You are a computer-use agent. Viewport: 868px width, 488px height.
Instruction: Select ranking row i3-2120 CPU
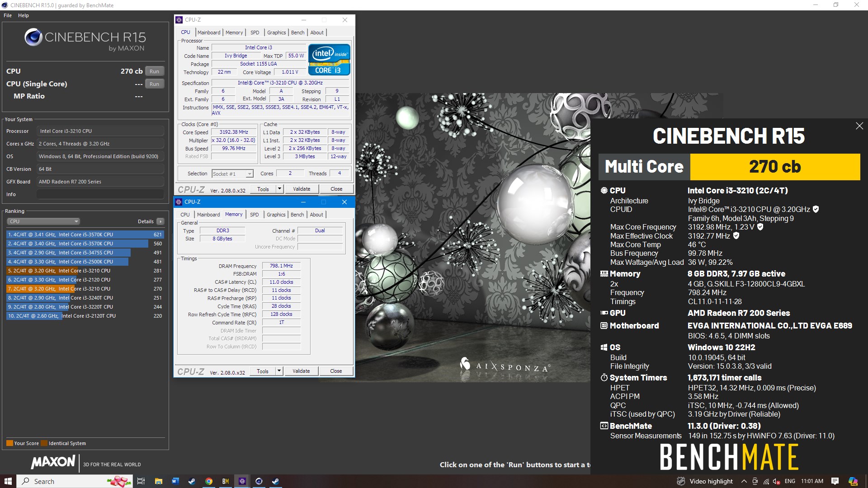click(x=85, y=280)
